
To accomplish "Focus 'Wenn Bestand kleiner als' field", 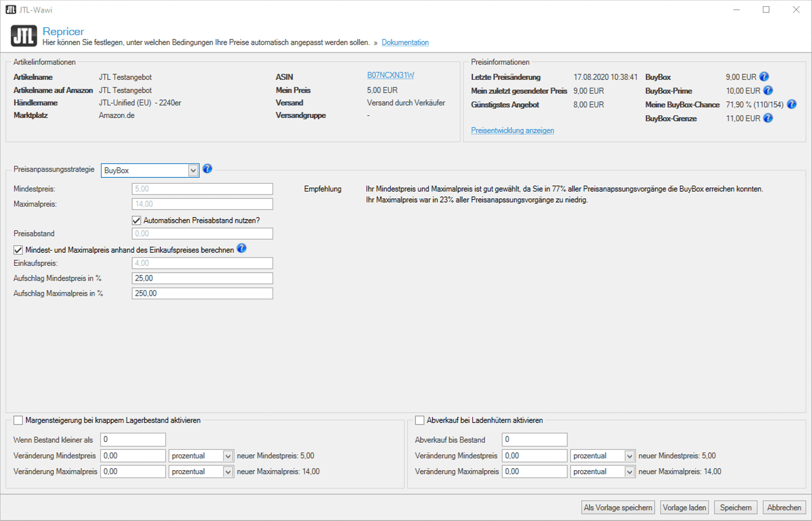I will pos(133,439).
